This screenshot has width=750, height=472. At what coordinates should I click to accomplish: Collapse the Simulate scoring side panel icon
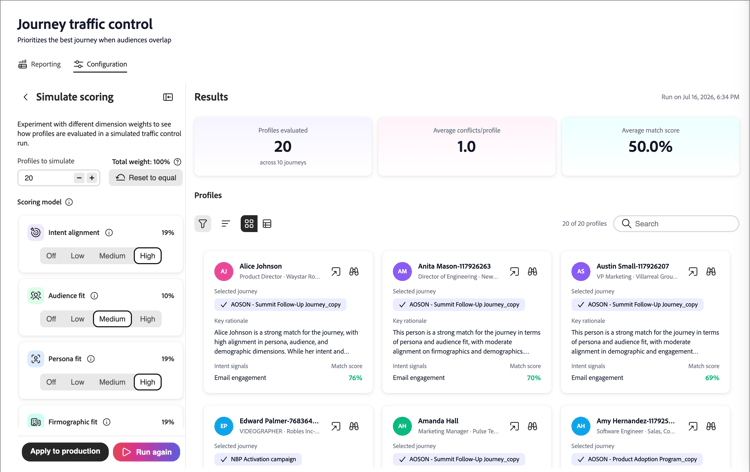pos(168,97)
